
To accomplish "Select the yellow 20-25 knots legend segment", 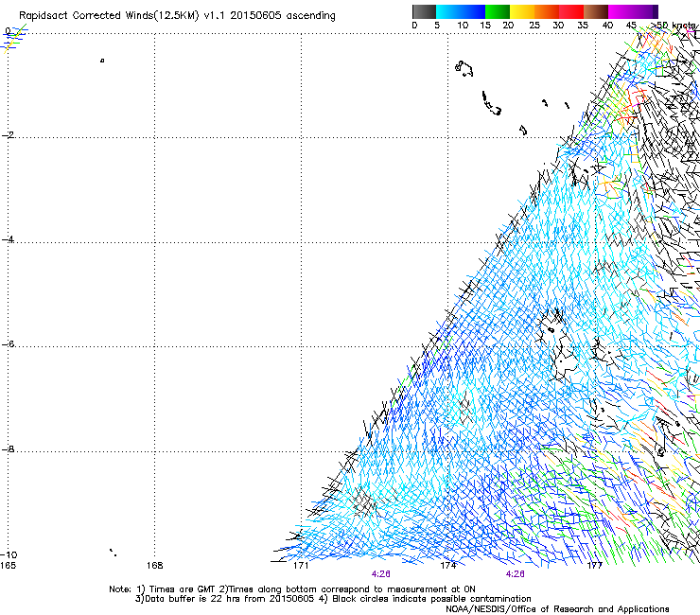I will pyautogui.click(x=522, y=11).
